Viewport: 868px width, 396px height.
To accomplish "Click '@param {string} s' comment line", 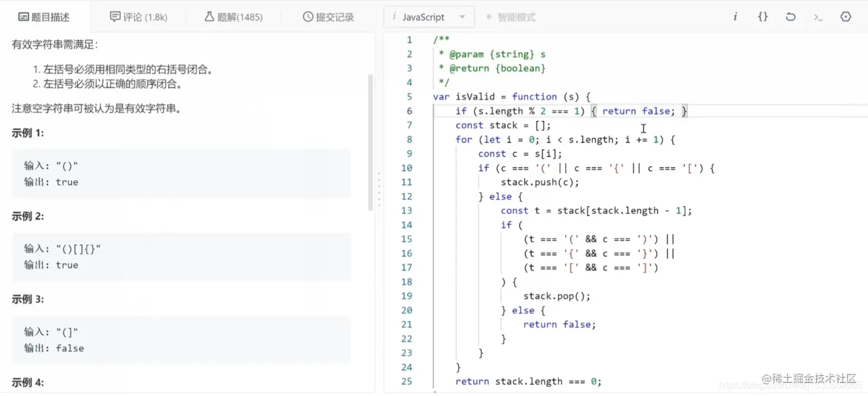I will click(497, 54).
